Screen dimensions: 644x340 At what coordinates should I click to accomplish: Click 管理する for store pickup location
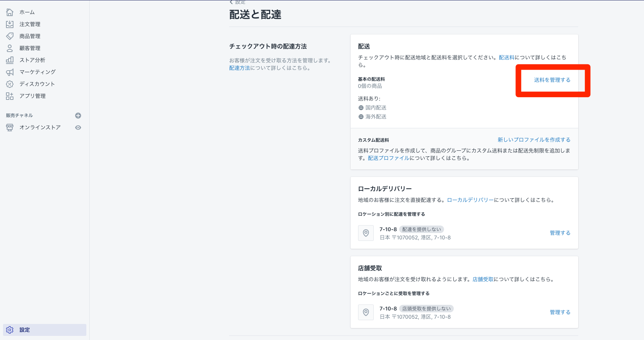click(560, 312)
